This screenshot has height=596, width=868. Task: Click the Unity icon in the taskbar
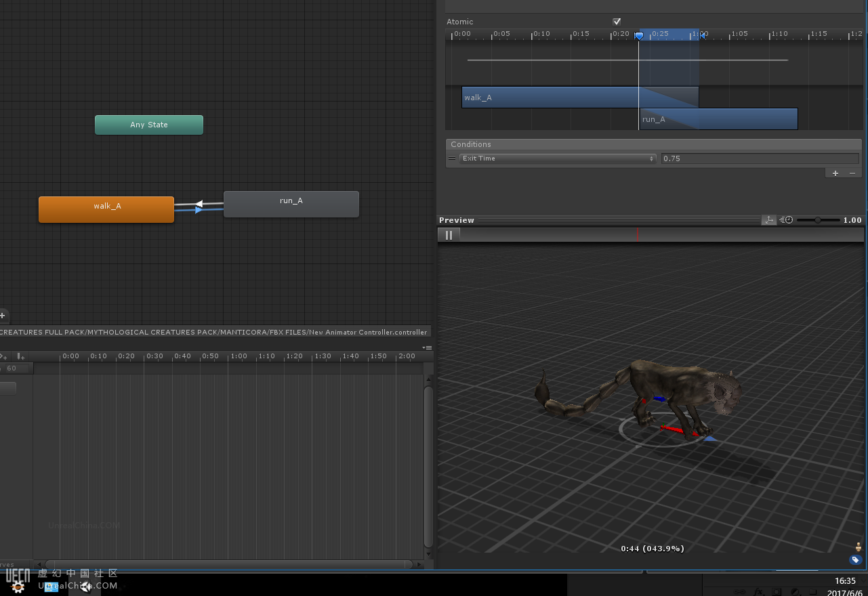coord(85,587)
